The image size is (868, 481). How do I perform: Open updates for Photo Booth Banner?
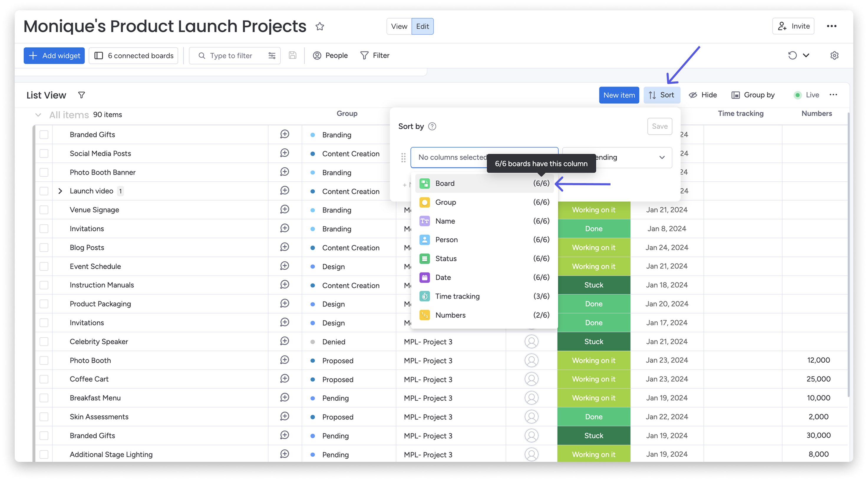(x=285, y=172)
